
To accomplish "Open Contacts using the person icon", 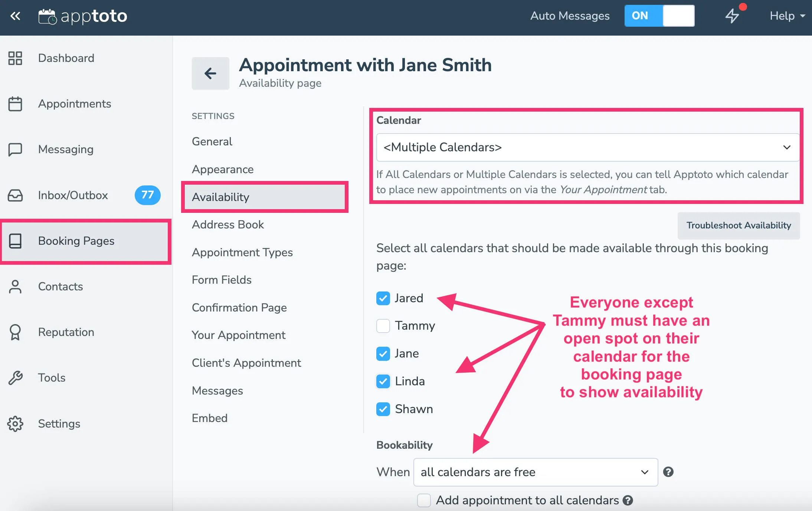I will [x=15, y=286].
